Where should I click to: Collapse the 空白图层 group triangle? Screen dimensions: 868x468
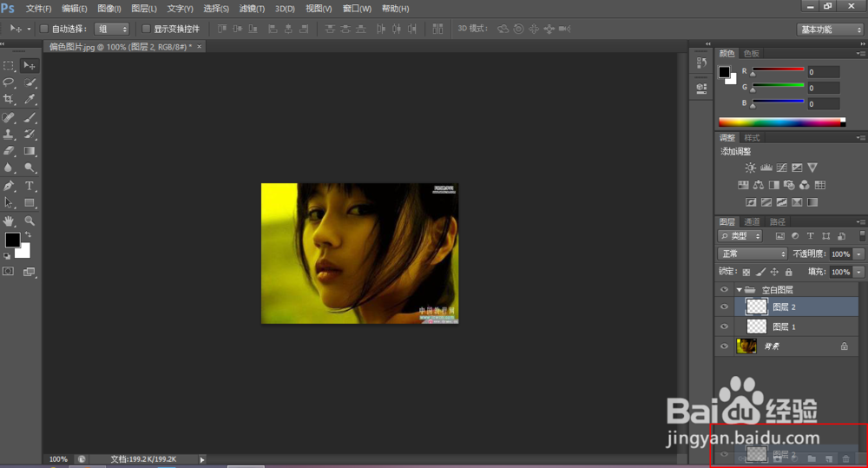739,290
